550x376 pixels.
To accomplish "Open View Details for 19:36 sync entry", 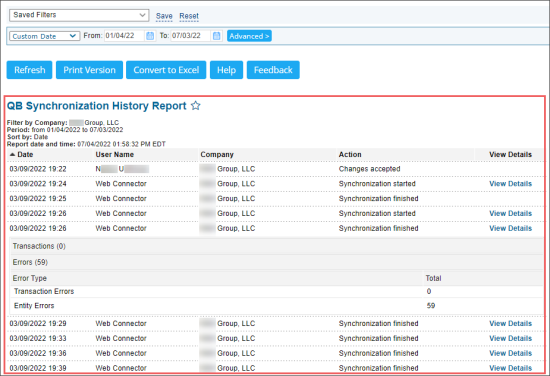I will click(x=510, y=353).
